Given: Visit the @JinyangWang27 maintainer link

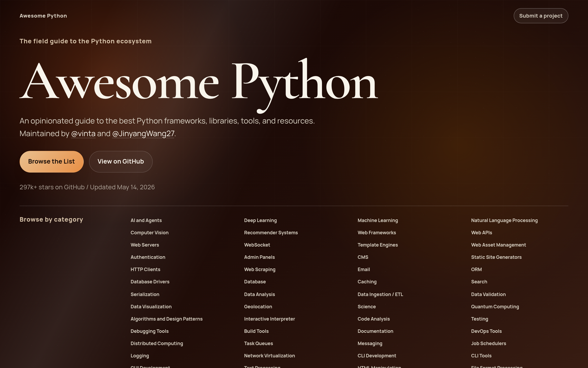Looking at the screenshot, I should (x=143, y=134).
